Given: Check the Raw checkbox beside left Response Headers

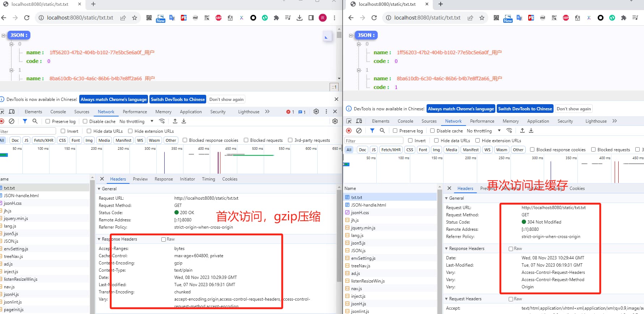Looking at the screenshot, I should tap(164, 239).
